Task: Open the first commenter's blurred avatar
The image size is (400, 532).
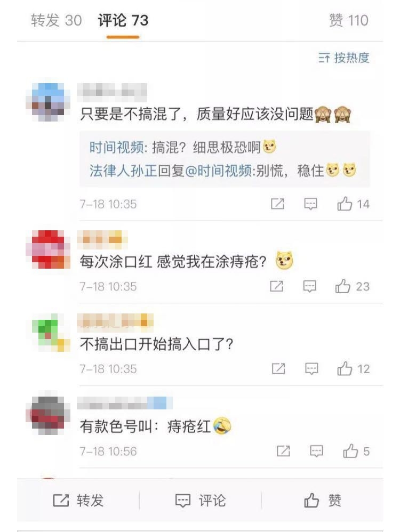Action: (x=48, y=102)
